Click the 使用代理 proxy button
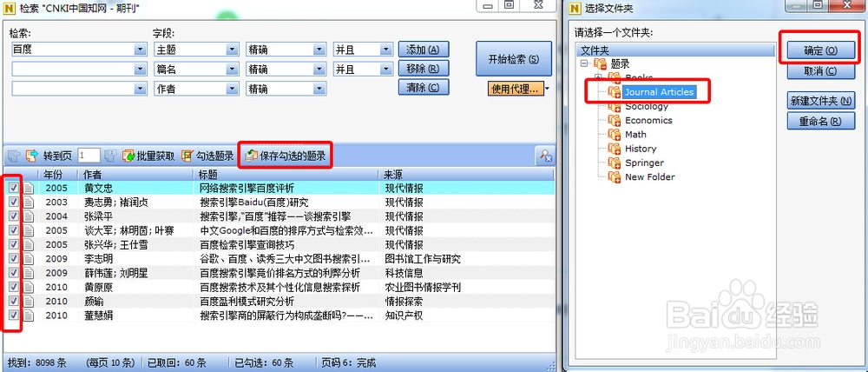The width and height of the screenshot is (868, 372). 515,88
